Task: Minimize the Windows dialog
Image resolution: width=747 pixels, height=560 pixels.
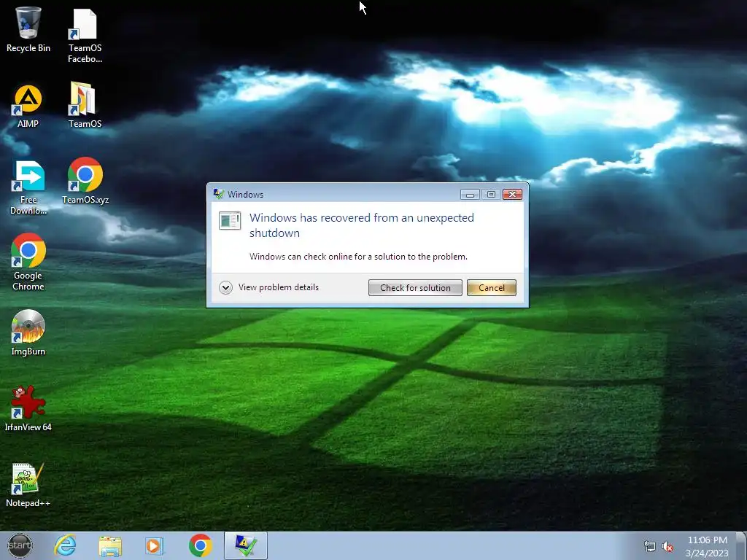Action: tap(470, 194)
